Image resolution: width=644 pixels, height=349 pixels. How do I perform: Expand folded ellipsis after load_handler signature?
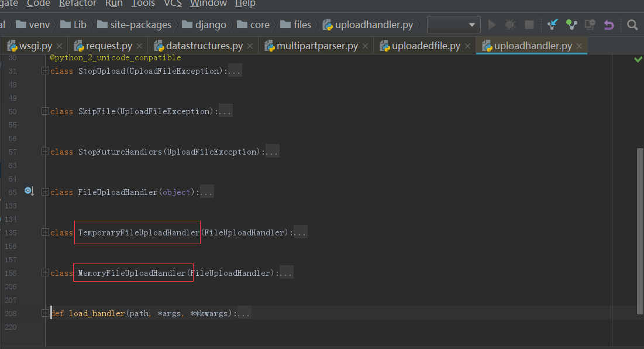[x=243, y=314]
